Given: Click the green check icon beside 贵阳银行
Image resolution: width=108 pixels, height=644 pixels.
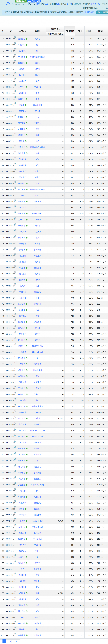Looking at the screenshot, I should tap(27, 39).
